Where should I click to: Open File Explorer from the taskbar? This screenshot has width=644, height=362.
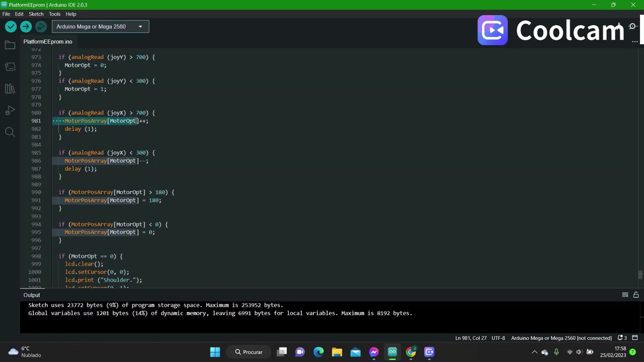tap(337, 352)
